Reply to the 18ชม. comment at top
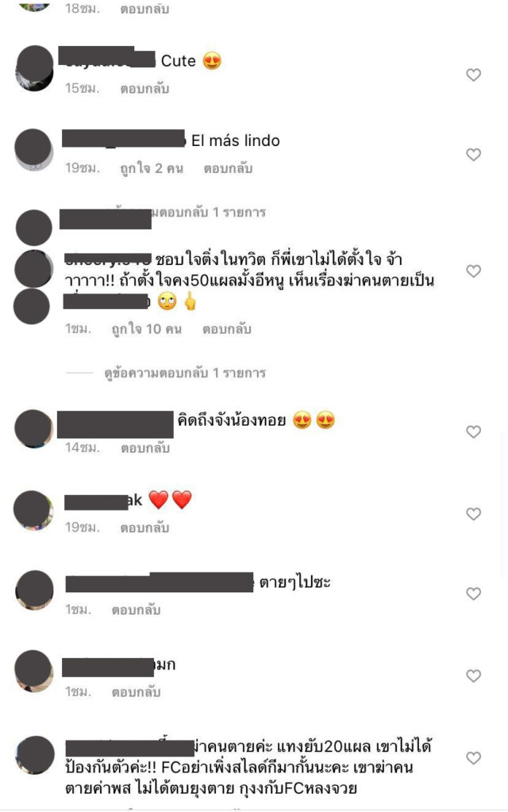Screen dimensions: 508x812 (x=144, y=9)
